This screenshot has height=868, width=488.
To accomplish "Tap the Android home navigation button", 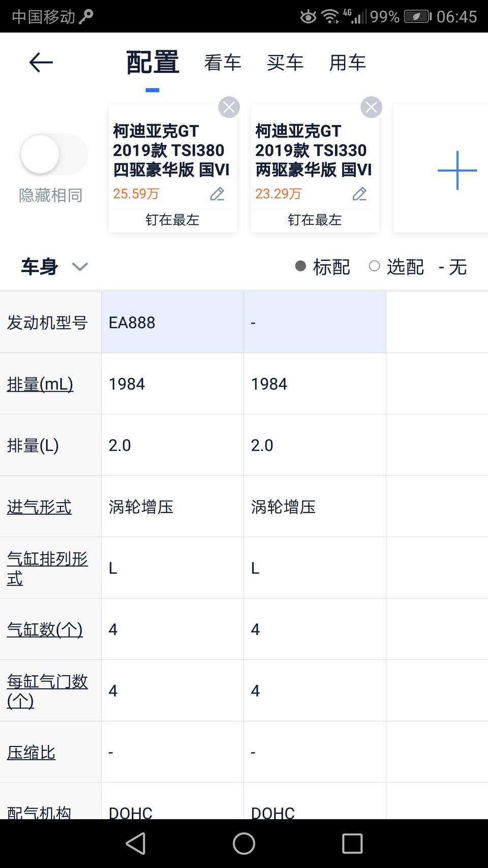I will coord(244,844).
